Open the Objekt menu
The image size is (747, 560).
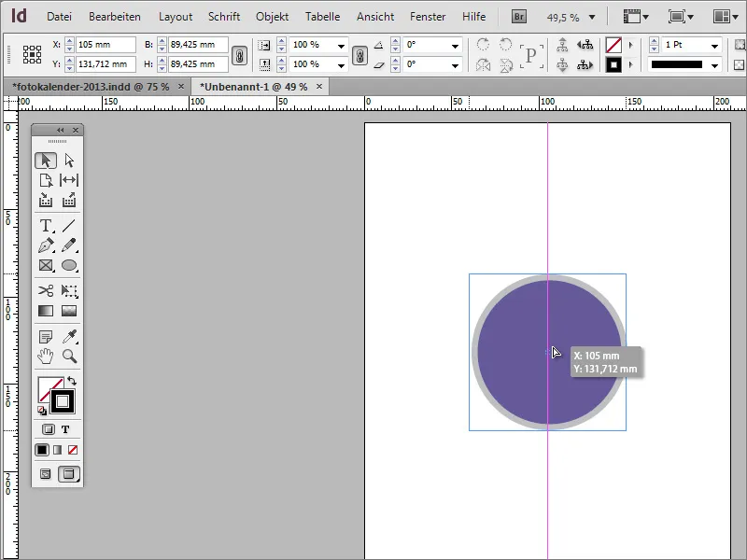click(272, 17)
